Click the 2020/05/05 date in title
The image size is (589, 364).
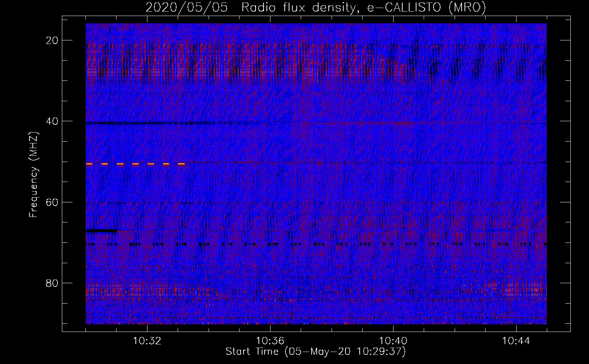tap(187, 8)
